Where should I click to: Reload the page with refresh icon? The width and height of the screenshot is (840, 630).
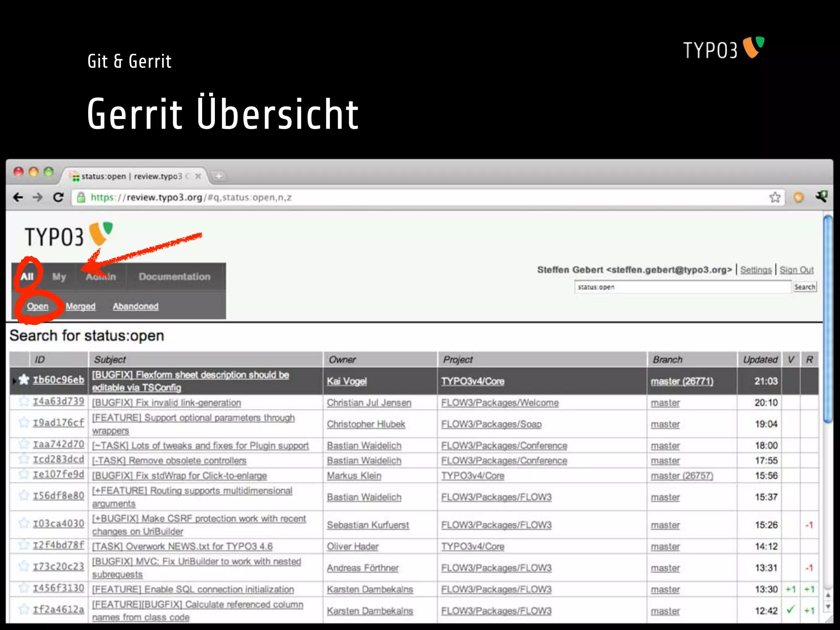[x=58, y=197]
